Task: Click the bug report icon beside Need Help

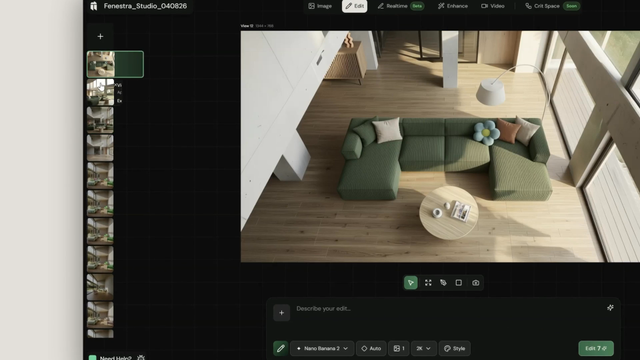Action: pos(141,358)
